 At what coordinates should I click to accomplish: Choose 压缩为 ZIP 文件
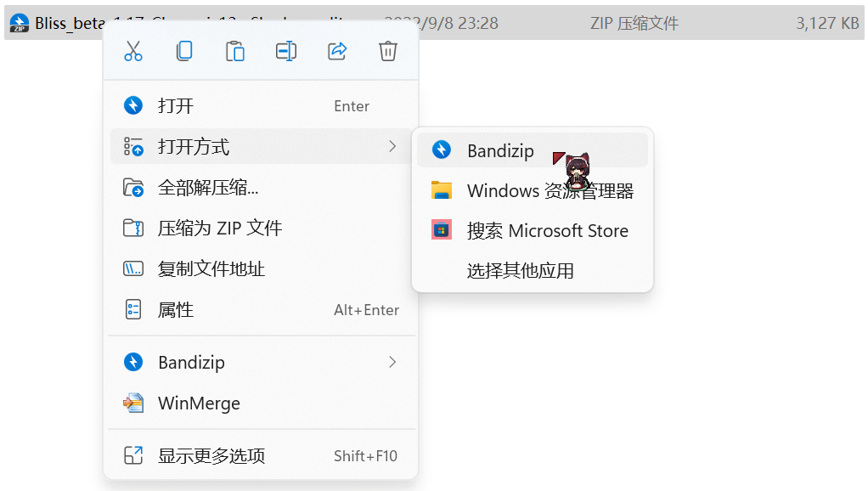(x=261, y=228)
